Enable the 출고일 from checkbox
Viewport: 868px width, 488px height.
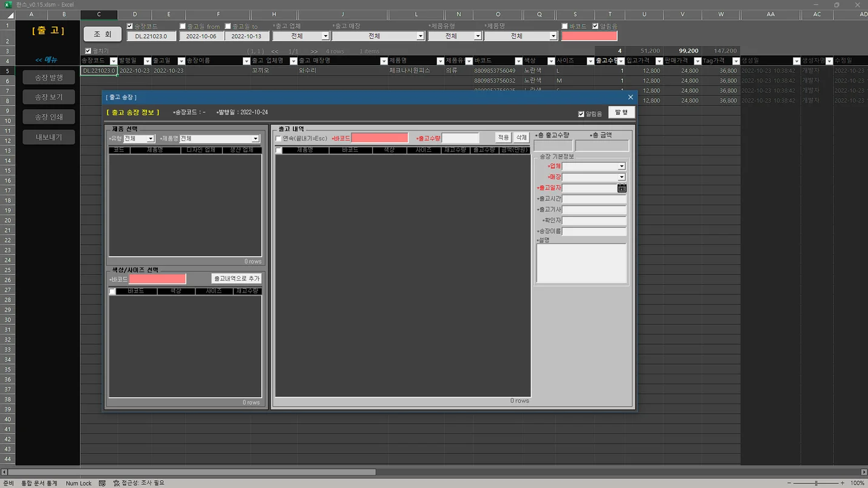[x=183, y=26]
